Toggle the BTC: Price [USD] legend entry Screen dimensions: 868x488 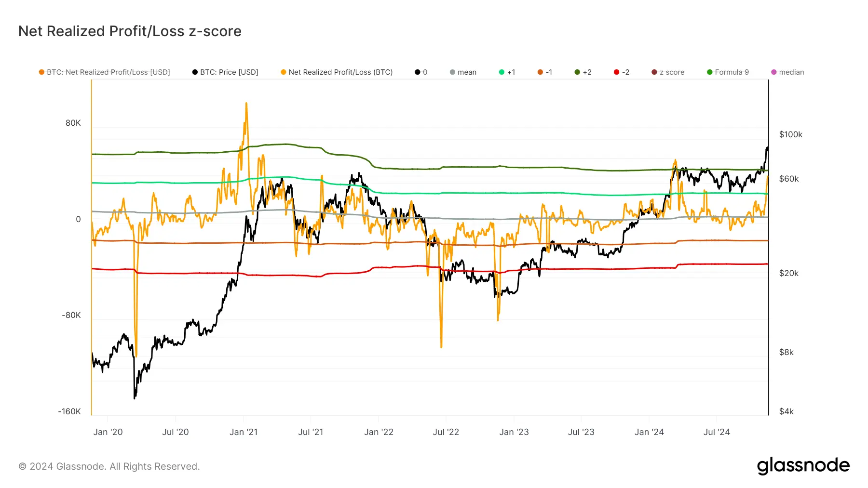[x=225, y=72]
